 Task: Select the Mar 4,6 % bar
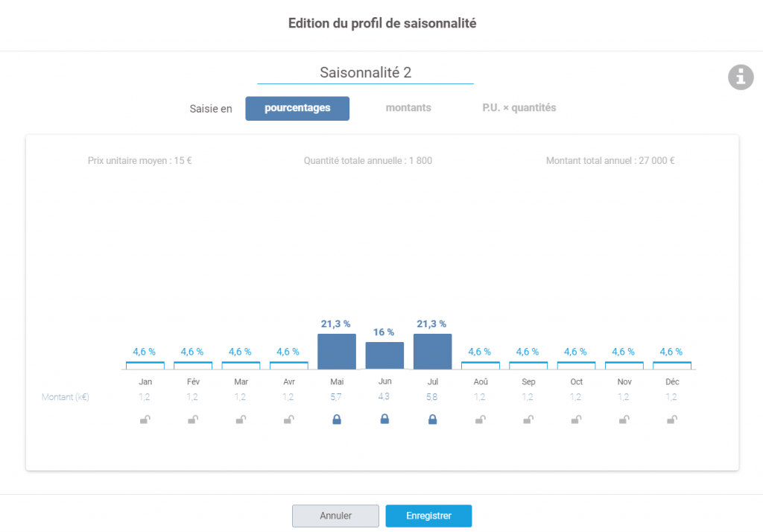coord(241,365)
